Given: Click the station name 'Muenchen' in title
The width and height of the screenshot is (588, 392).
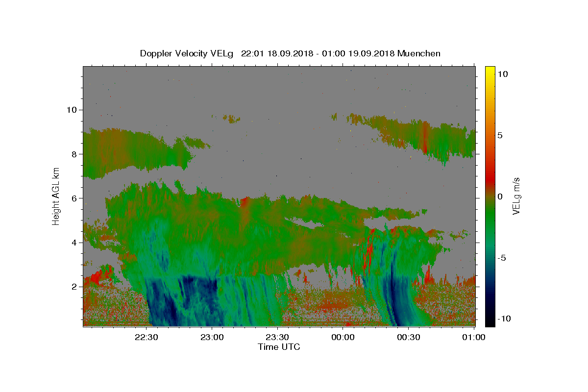Looking at the screenshot, I should (x=419, y=53).
